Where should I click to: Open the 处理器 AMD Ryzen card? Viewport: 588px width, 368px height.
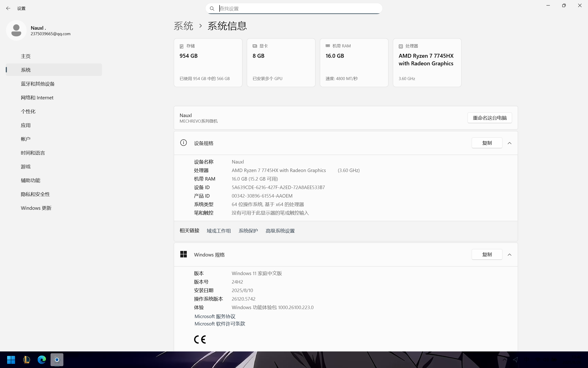427,63
